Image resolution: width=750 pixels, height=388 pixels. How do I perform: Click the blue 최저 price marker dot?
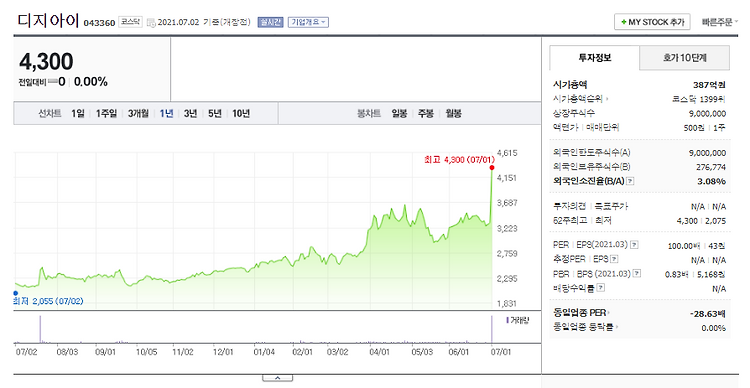pos(16,293)
